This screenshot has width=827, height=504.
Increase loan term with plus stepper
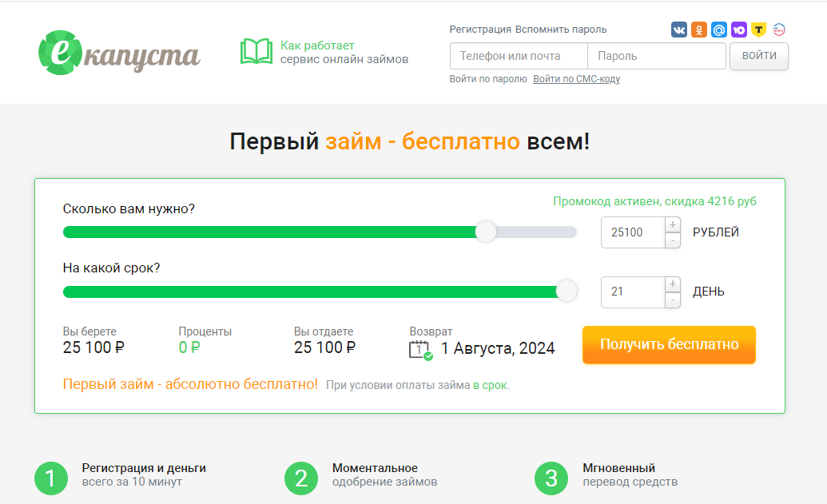(672, 285)
